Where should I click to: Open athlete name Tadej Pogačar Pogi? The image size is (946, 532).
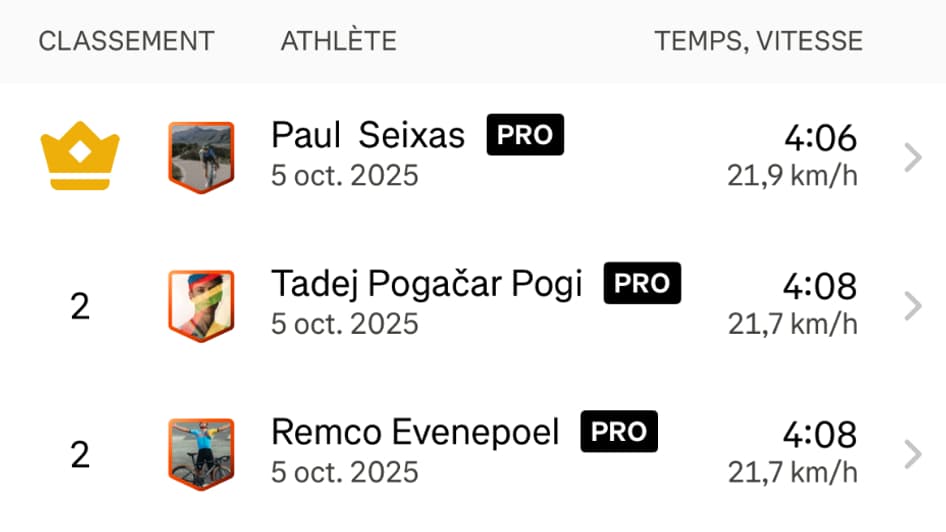point(426,284)
